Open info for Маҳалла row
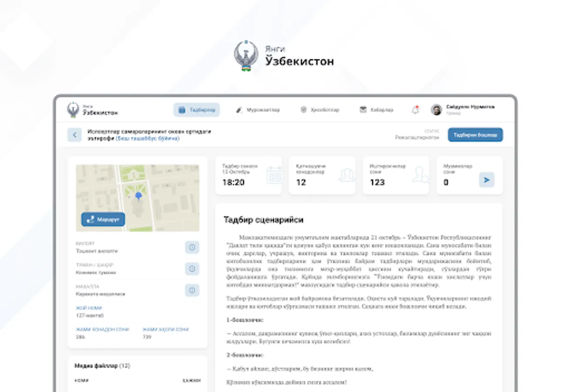 pos(192,290)
